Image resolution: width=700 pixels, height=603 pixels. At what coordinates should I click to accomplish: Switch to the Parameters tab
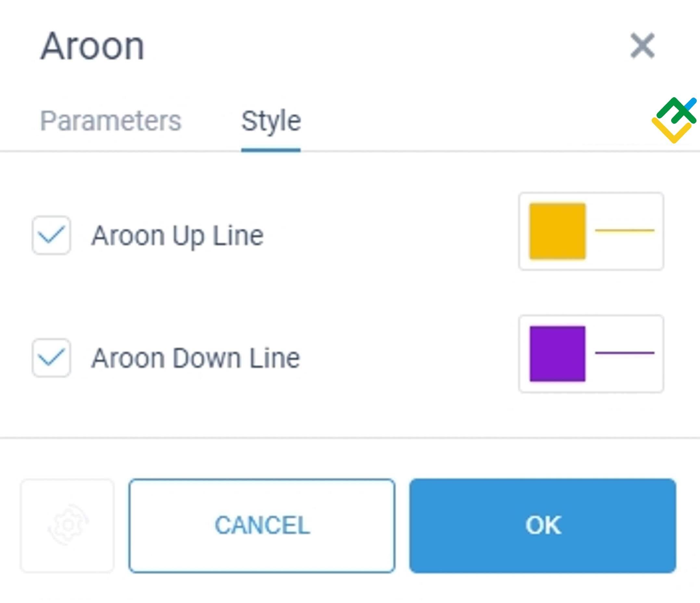coord(111,120)
